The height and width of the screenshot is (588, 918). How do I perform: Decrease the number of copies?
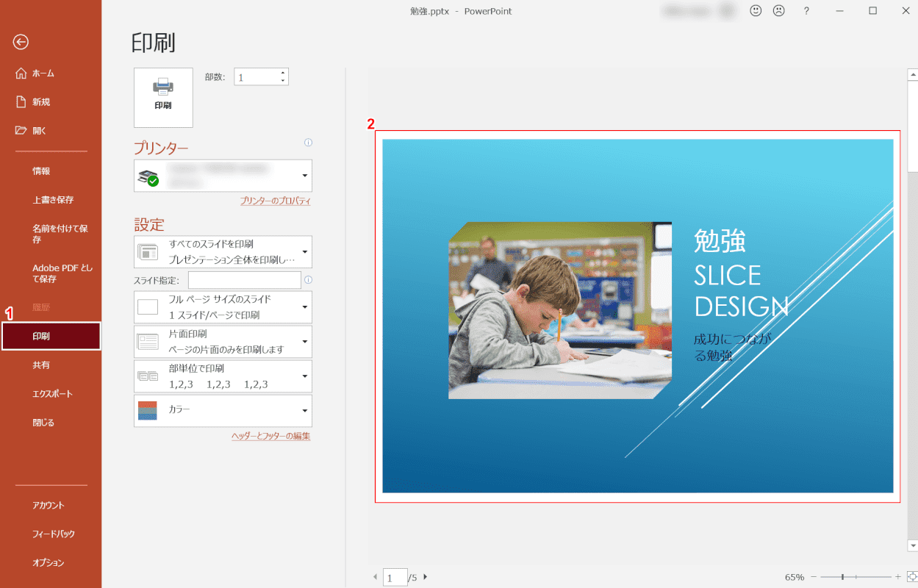(283, 81)
